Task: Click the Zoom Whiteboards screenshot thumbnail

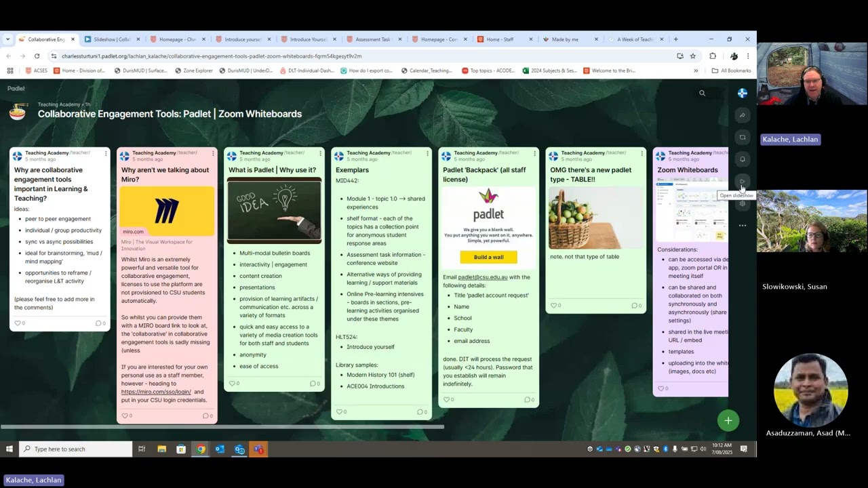Action: click(692, 209)
